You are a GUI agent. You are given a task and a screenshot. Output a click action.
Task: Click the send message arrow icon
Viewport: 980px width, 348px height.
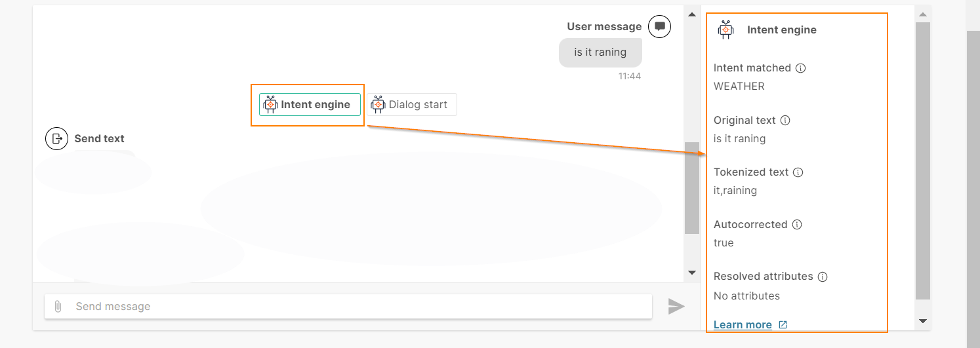(x=676, y=306)
